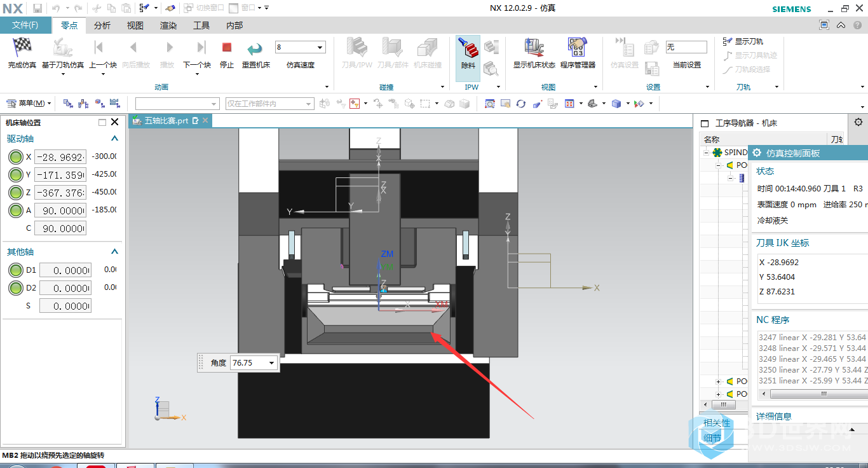Click NC line 3249 linear X -29.465
The height and width of the screenshot is (468, 868).
[812, 359]
